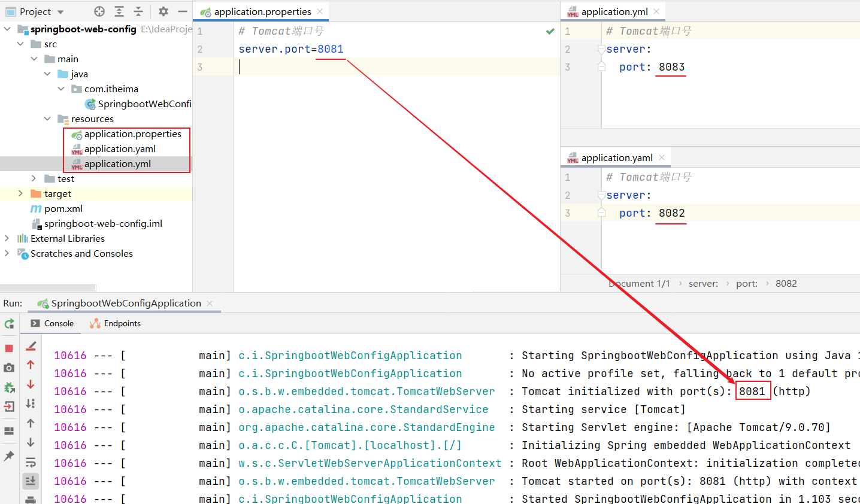The width and height of the screenshot is (860, 504).
Task: Rerun SpringbootWebConfigApplication with the green rerun icon
Action: tap(9, 324)
